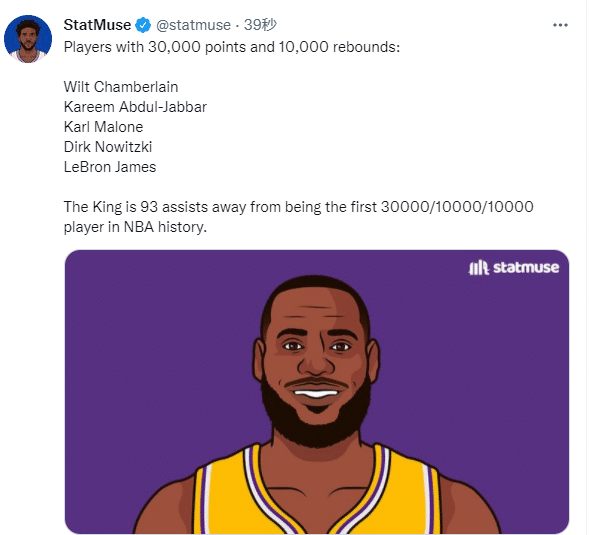The image size is (590, 535).
Task: Click the statmuse logo watermark in image
Action: pos(514,268)
